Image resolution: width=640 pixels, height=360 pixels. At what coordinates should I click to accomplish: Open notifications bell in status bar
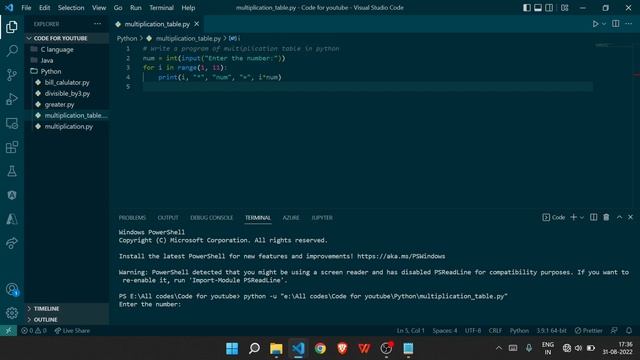(x=629, y=331)
